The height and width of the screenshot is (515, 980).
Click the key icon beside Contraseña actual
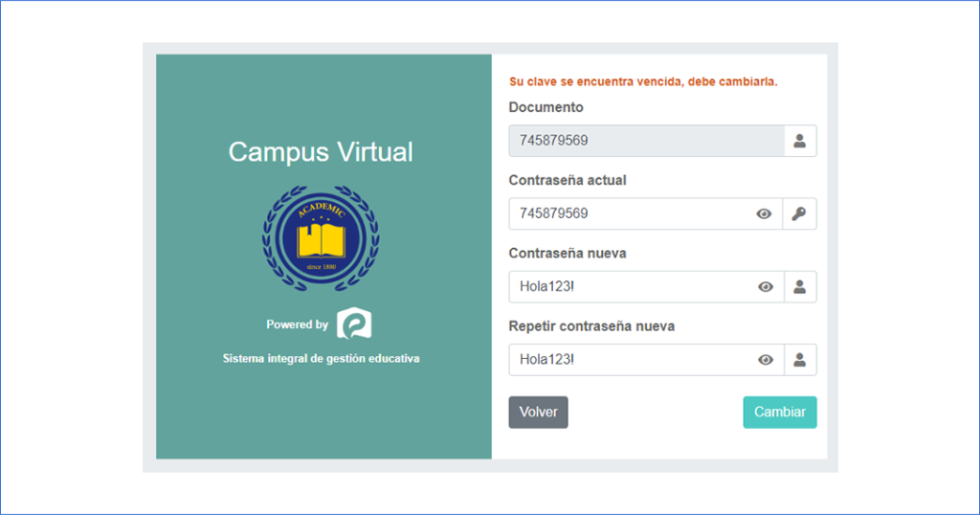(799, 213)
